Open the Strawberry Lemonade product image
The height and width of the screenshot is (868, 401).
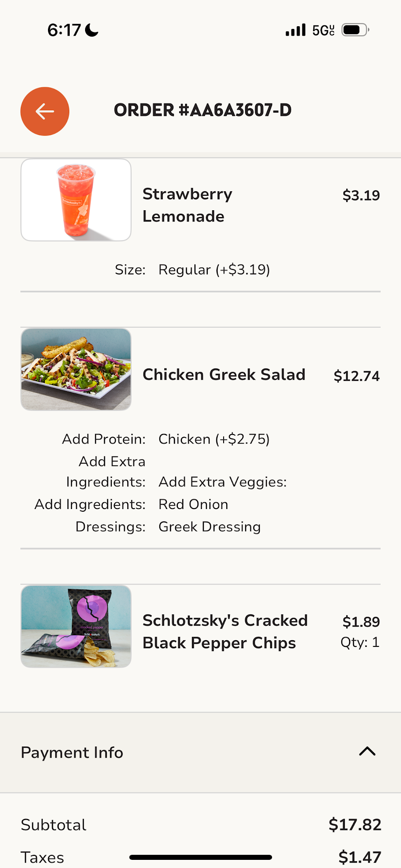(76, 200)
